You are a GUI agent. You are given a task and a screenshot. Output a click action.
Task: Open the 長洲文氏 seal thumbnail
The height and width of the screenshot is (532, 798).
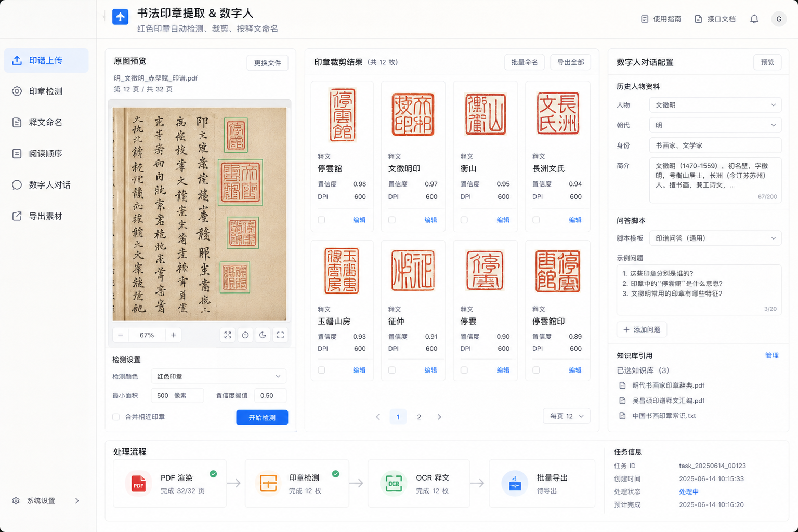pyautogui.click(x=558, y=114)
